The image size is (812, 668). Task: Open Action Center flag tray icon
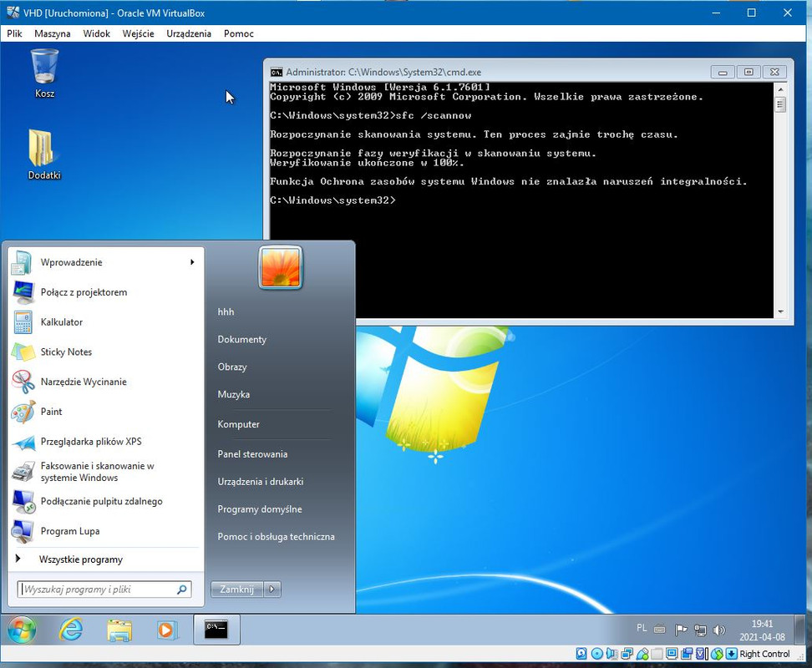click(681, 630)
